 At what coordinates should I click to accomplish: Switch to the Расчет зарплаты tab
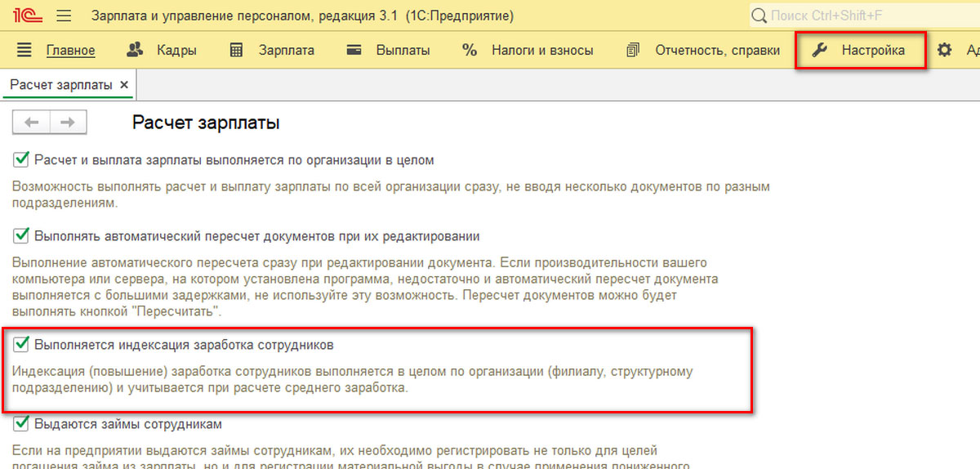(x=61, y=85)
